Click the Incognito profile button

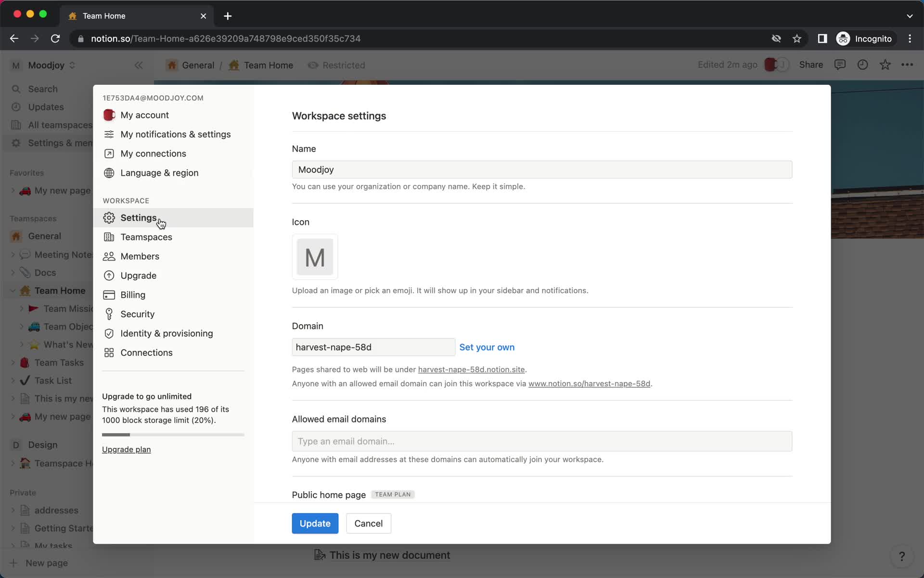(865, 39)
